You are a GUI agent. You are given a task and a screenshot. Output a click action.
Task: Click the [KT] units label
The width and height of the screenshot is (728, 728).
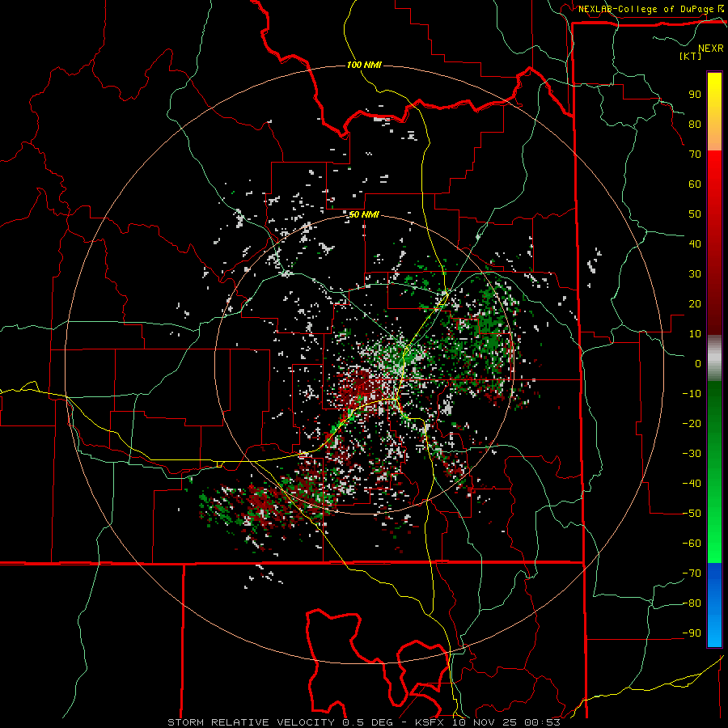tap(691, 56)
